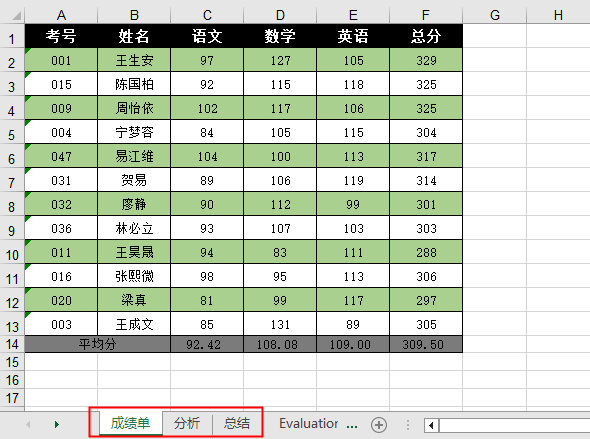Select row 14 header
590x439 pixels.
(x=12, y=344)
